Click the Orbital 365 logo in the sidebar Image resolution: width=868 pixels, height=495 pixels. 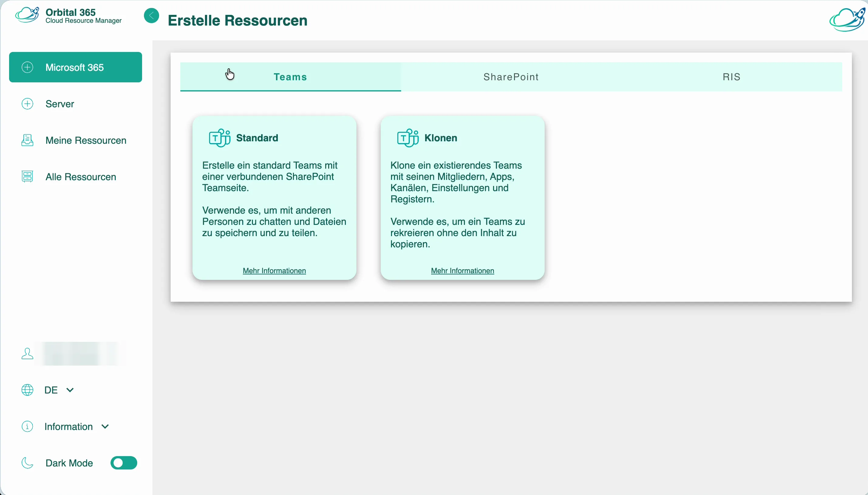(x=27, y=15)
